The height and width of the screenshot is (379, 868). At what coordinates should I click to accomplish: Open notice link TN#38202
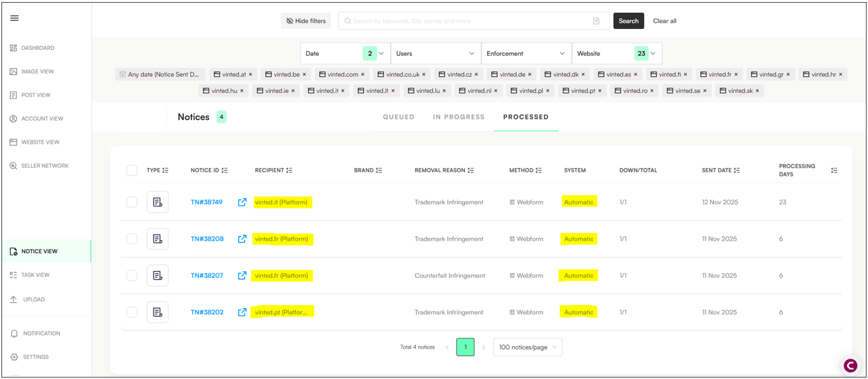coord(207,312)
